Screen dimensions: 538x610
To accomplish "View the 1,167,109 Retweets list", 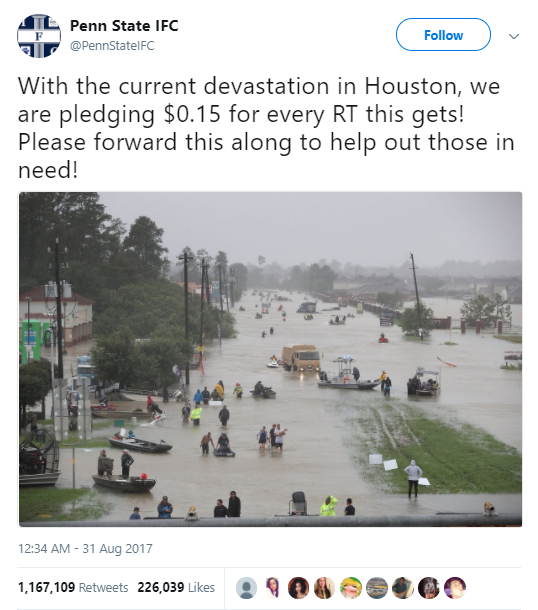I will [x=73, y=587].
